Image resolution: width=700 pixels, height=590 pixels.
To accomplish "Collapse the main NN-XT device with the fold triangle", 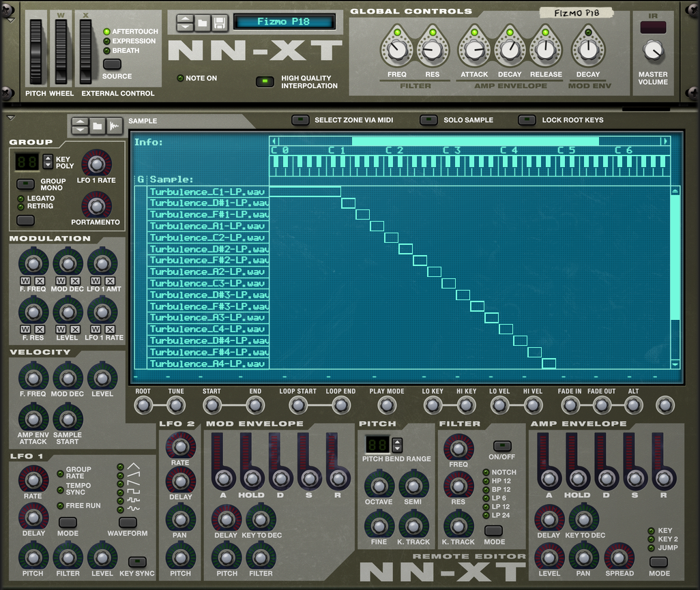I will (x=10, y=20).
